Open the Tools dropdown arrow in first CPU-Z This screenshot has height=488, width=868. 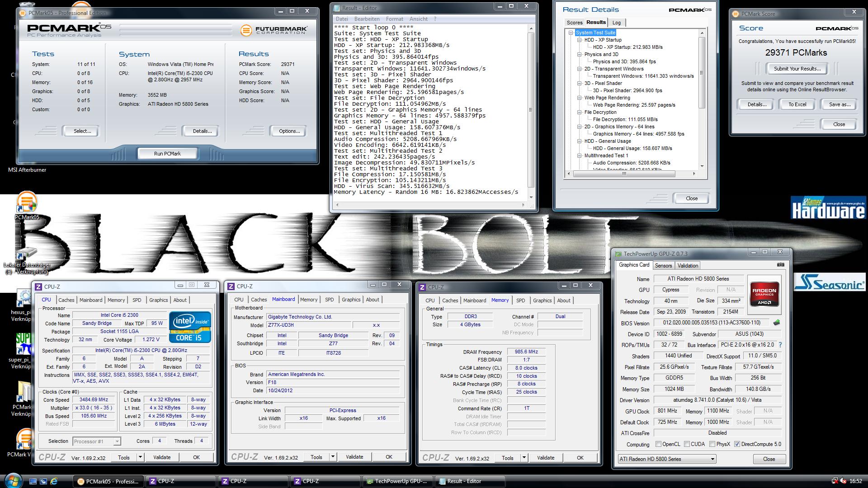click(140, 457)
